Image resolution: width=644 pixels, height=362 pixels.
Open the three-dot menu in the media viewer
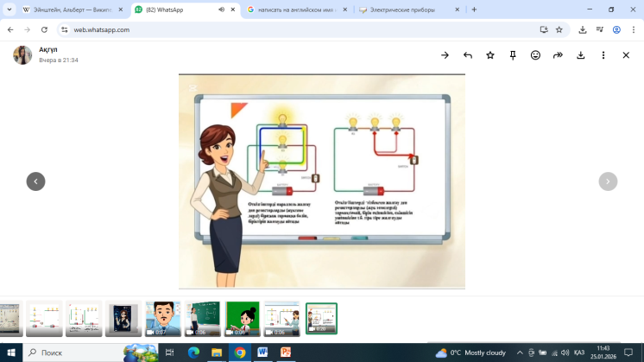coord(603,55)
